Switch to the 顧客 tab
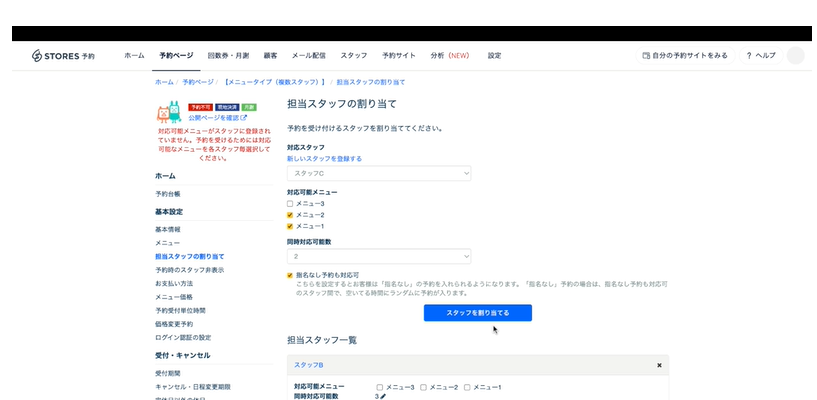 tap(270, 56)
